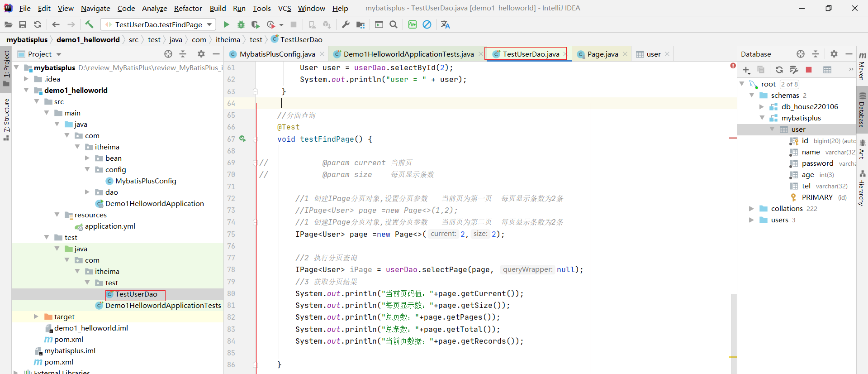Open Project Structure via the wrench icon
The height and width of the screenshot is (374, 868).
346,24
